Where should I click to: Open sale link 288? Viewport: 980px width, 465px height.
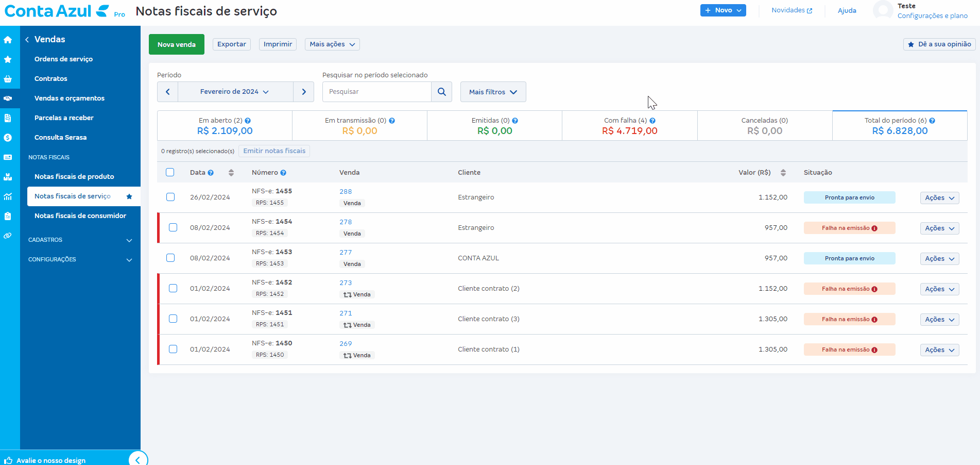pyautogui.click(x=346, y=192)
